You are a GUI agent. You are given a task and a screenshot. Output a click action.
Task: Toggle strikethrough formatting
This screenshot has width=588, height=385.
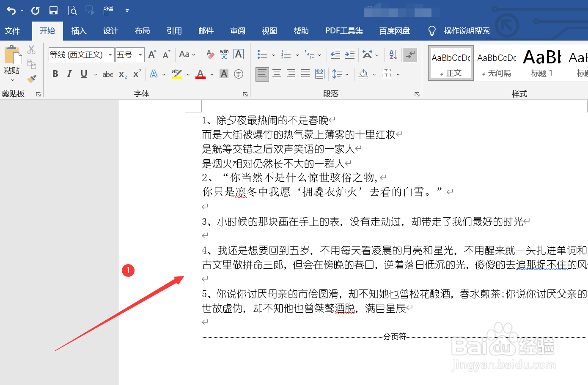108,74
